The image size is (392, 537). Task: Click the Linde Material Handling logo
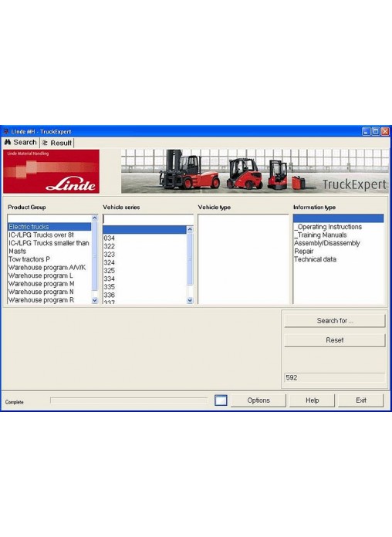[x=52, y=171]
